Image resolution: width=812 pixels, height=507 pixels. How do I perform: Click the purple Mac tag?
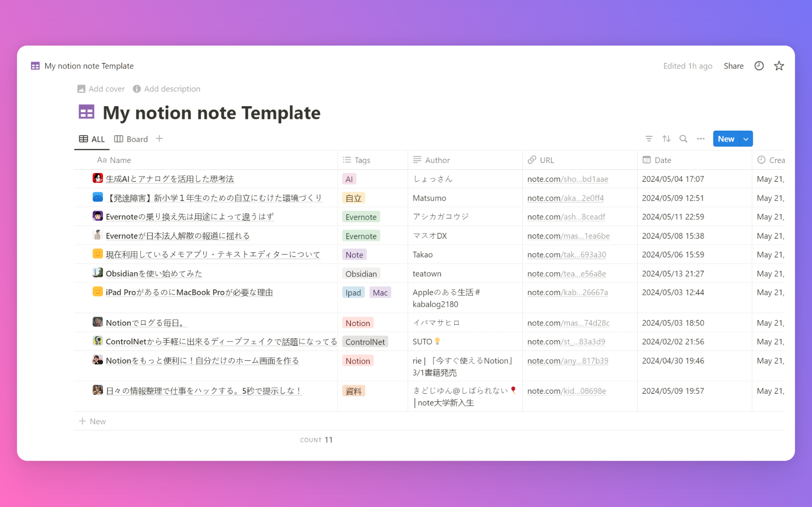coord(380,292)
